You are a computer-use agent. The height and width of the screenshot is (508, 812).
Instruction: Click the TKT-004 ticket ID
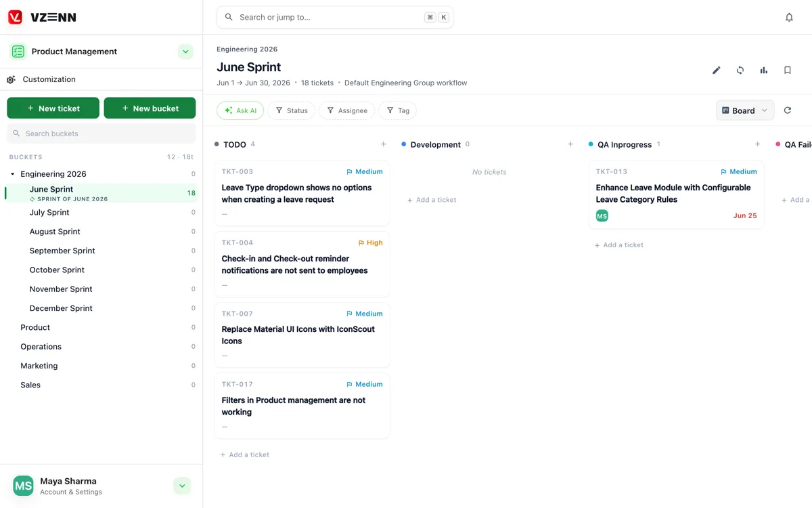click(238, 242)
